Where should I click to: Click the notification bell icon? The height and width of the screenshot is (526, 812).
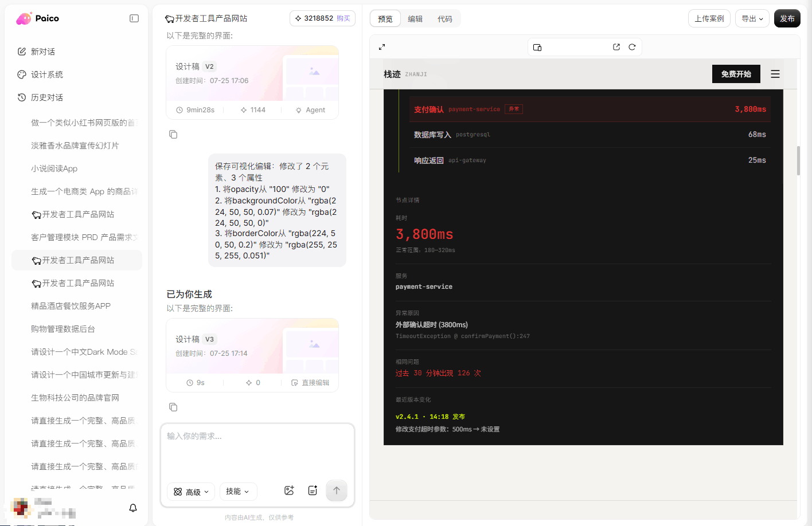[133, 508]
